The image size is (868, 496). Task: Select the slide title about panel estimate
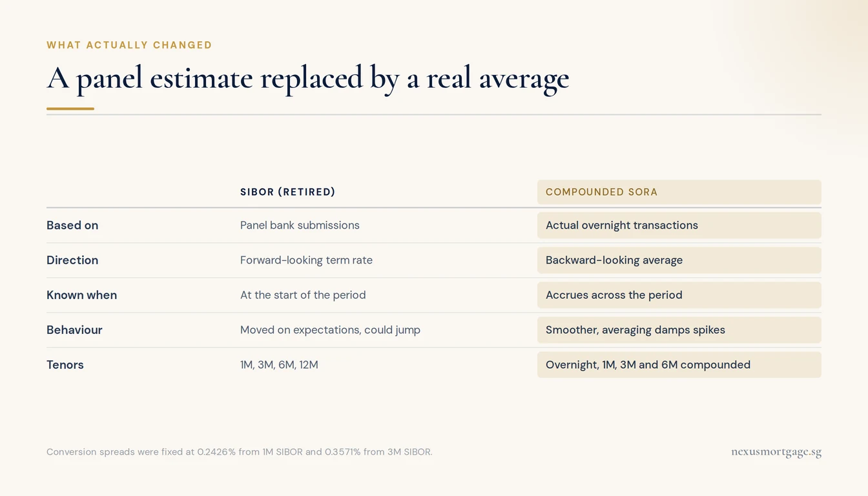click(308, 78)
